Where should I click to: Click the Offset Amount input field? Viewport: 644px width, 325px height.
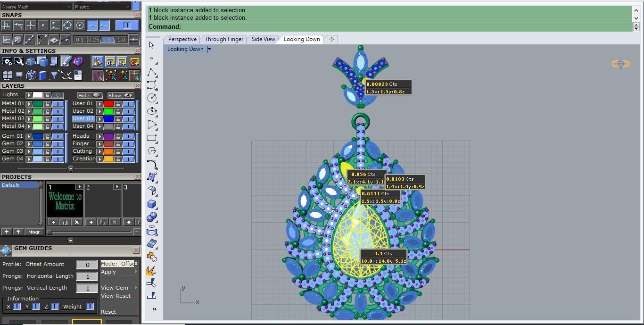(87, 265)
